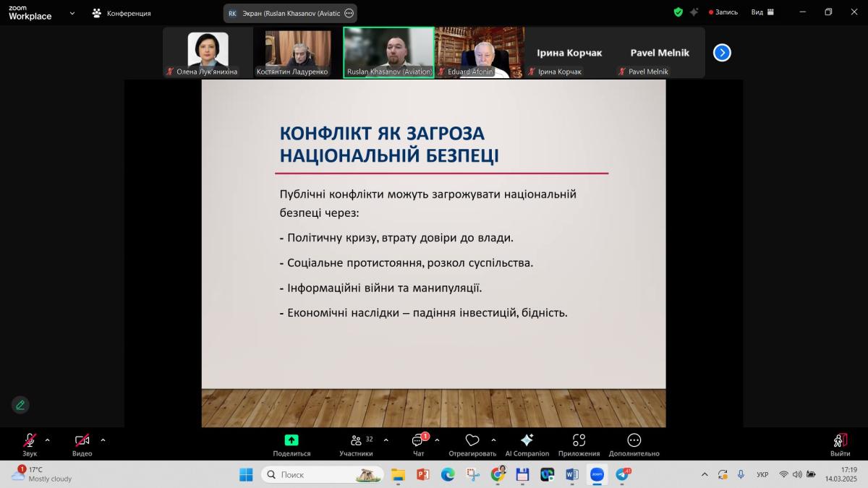Expand audio settings arrow next to mic
Screen dimensions: 868x488
(48, 440)
